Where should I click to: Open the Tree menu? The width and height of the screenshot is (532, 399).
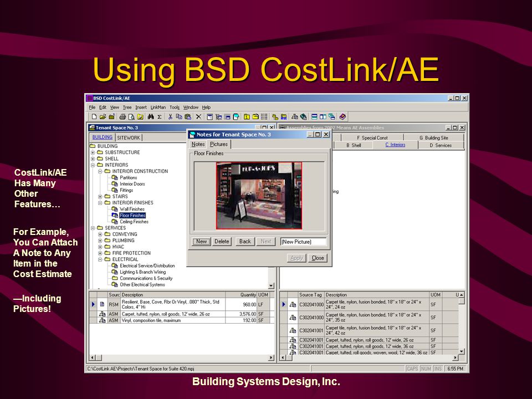[127, 107]
